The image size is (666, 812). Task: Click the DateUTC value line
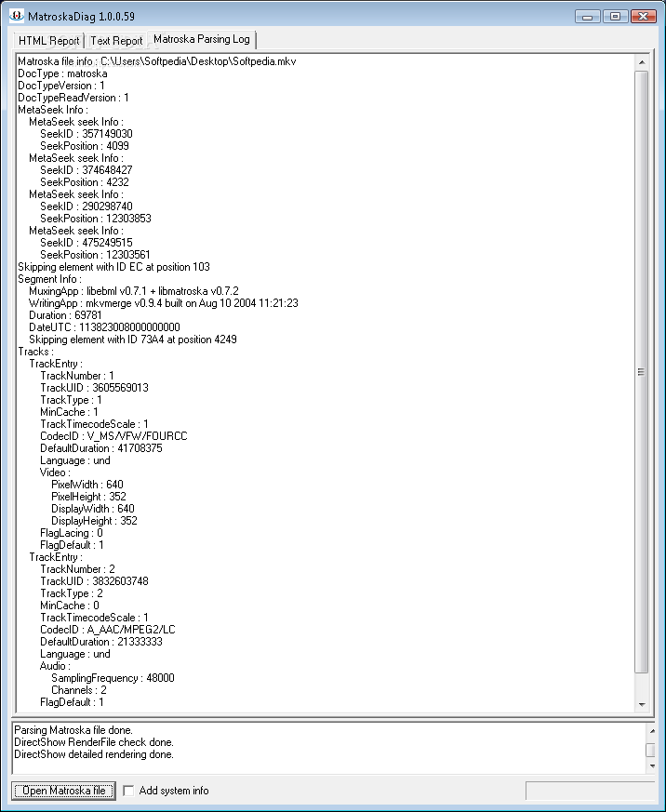click(x=104, y=327)
